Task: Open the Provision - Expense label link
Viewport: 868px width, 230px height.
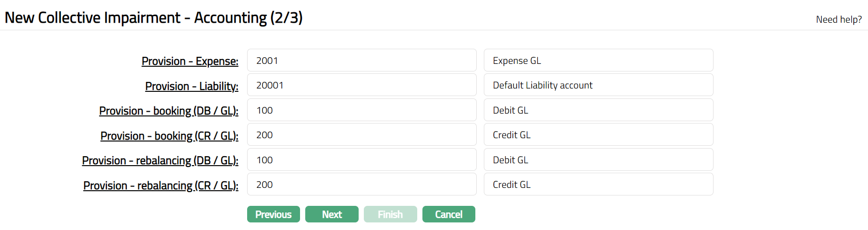Action: 190,61
